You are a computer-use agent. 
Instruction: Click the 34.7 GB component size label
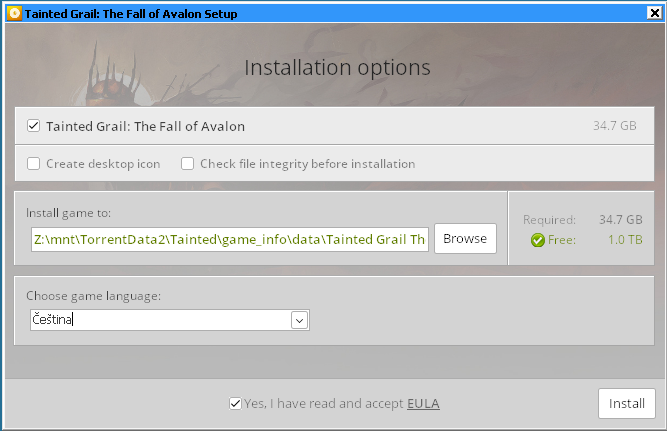tap(614, 127)
